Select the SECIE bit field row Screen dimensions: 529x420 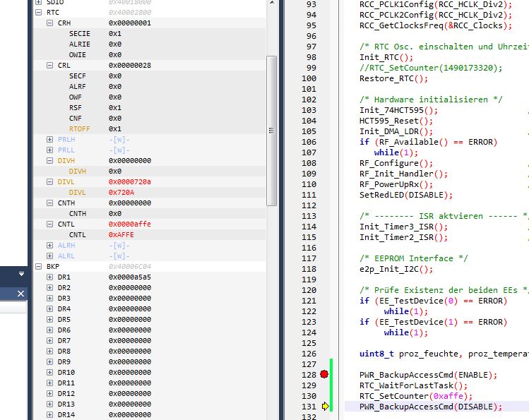150,34
